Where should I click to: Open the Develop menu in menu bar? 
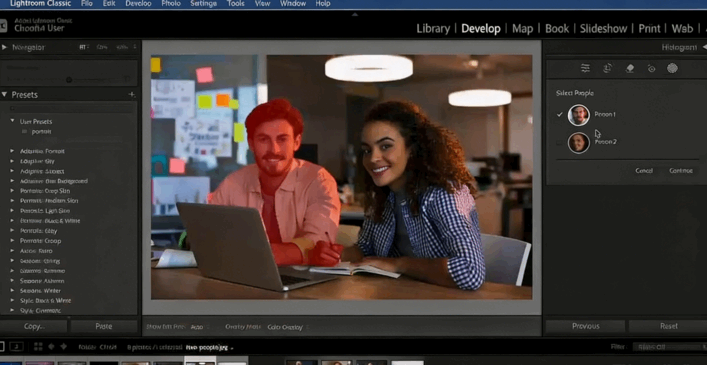[138, 4]
